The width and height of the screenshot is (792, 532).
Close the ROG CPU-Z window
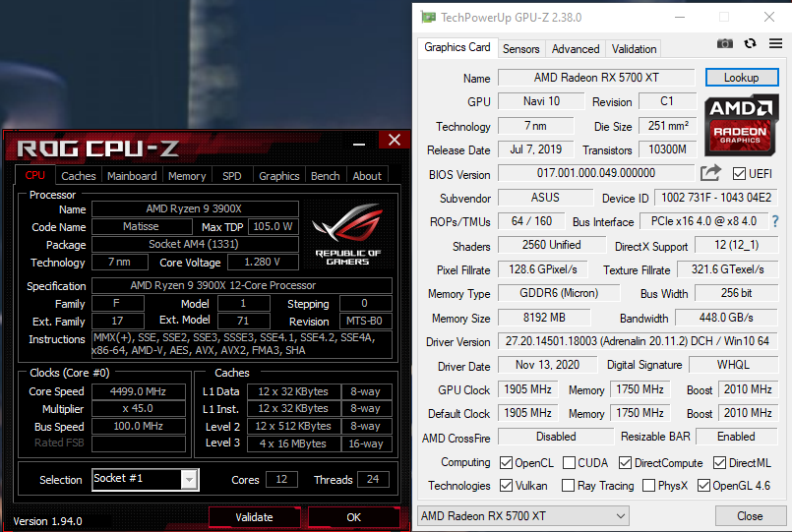coord(395,141)
